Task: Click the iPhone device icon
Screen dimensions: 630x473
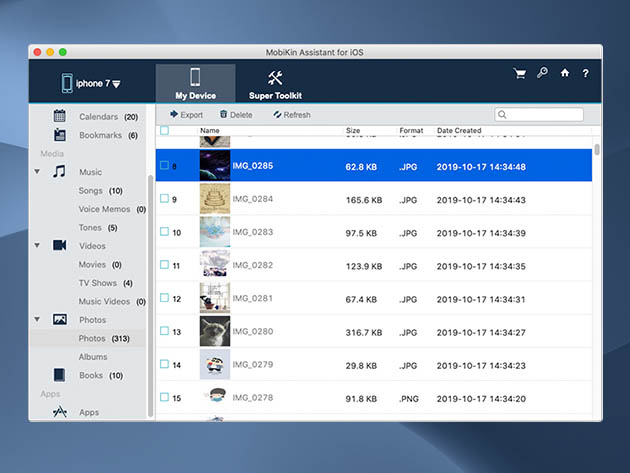Action: [67, 83]
